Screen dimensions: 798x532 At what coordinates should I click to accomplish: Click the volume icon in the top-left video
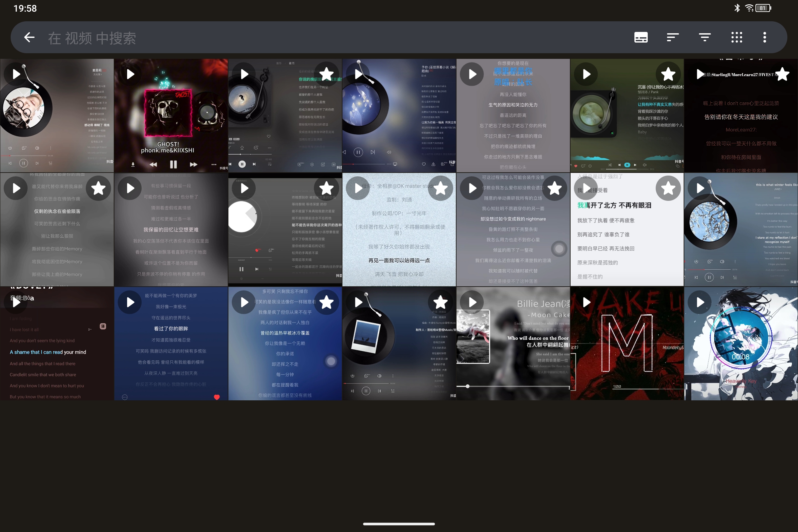(37, 148)
